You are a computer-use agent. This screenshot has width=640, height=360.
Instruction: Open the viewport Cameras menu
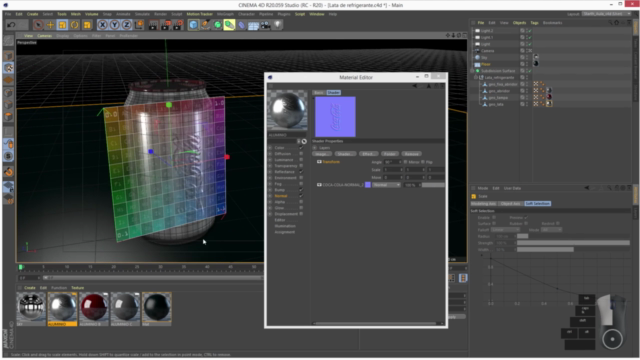(44, 36)
